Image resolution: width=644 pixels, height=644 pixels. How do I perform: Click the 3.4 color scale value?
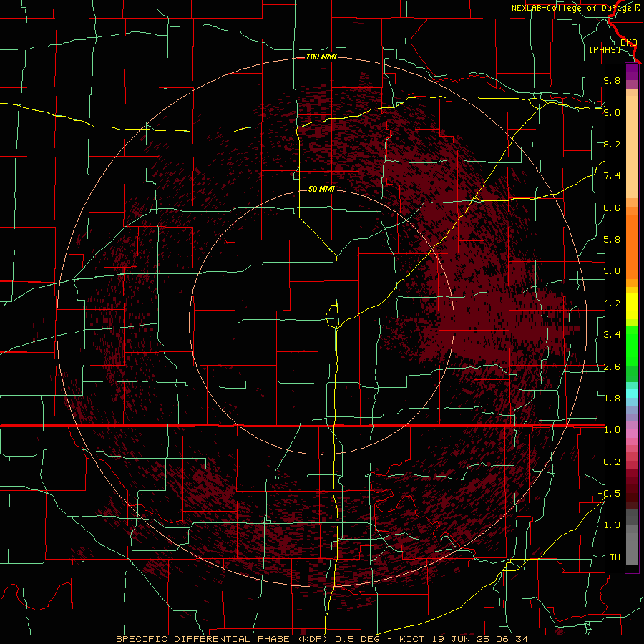pyautogui.click(x=612, y=335)
